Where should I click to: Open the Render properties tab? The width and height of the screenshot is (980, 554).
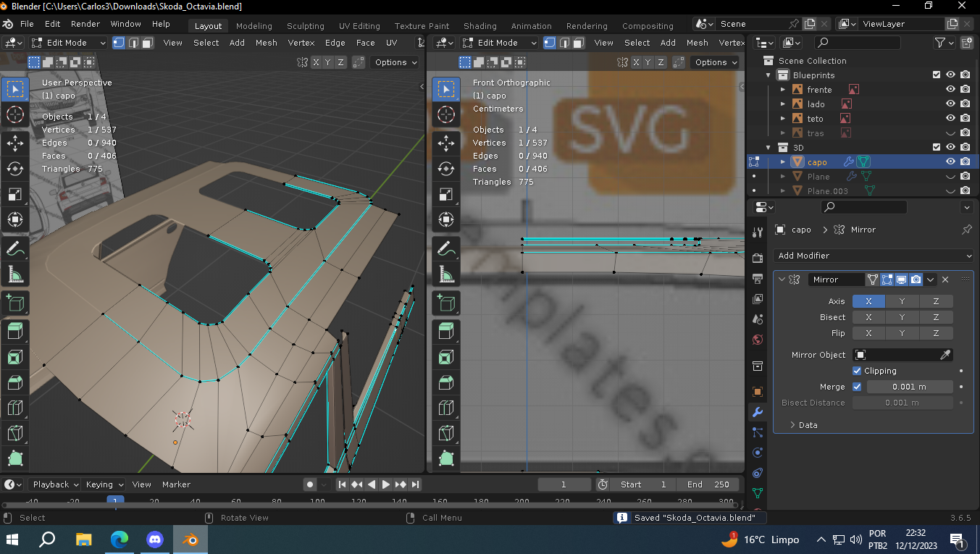758,259
